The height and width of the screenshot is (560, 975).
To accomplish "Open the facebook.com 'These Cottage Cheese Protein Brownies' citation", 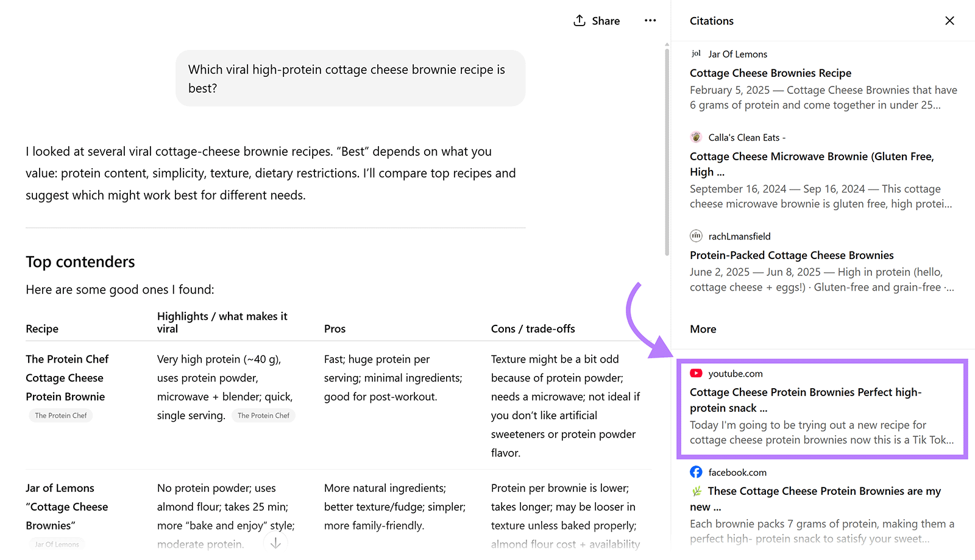I will point(815,498).
